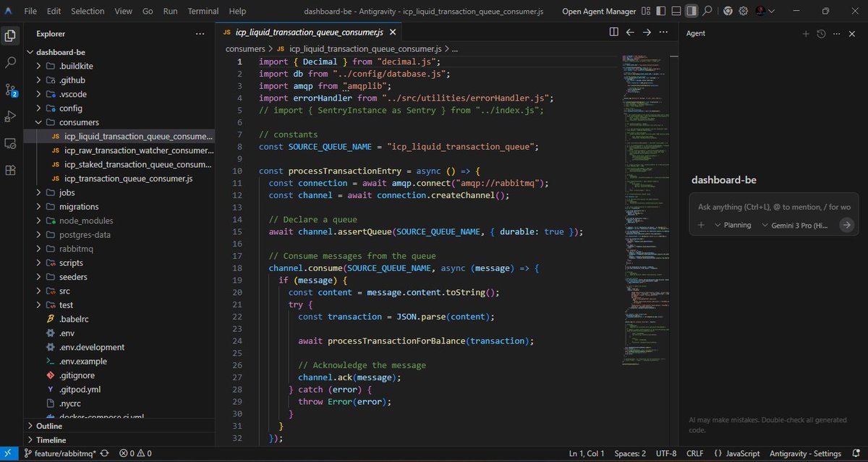The image size is (868, 462).
Task: Click Open Agent Manager button
Action: tap(599, 11)
